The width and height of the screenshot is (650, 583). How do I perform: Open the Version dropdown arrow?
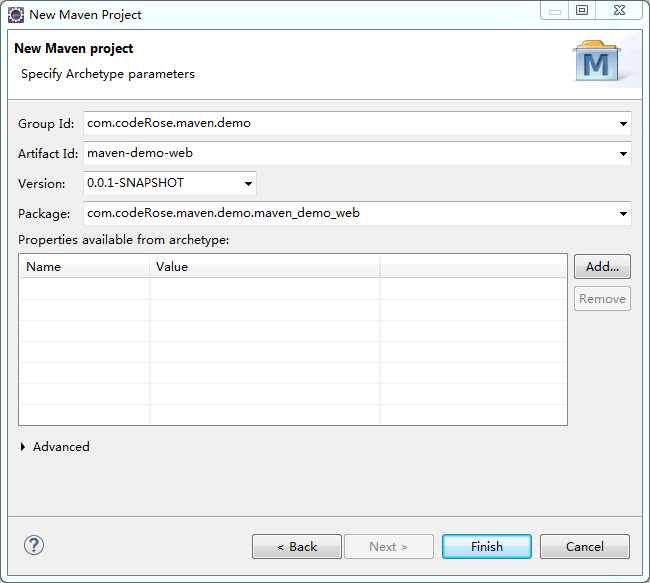(248, 184)
